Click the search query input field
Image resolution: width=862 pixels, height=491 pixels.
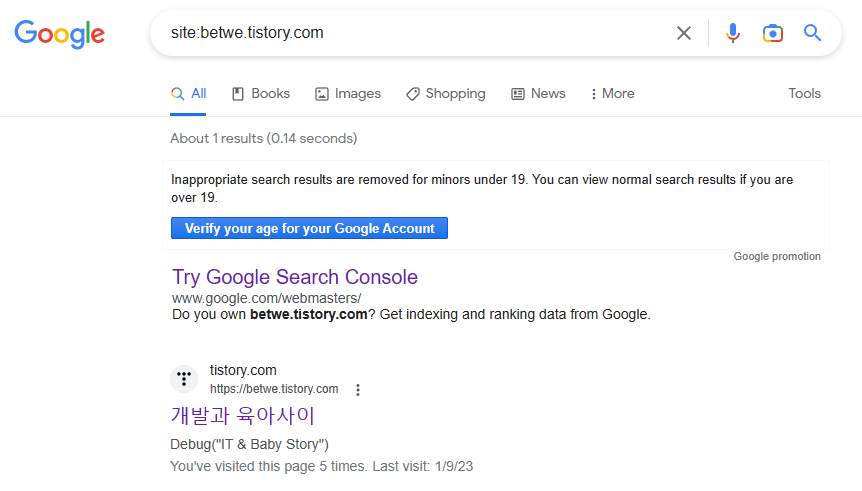click(412, 33)
